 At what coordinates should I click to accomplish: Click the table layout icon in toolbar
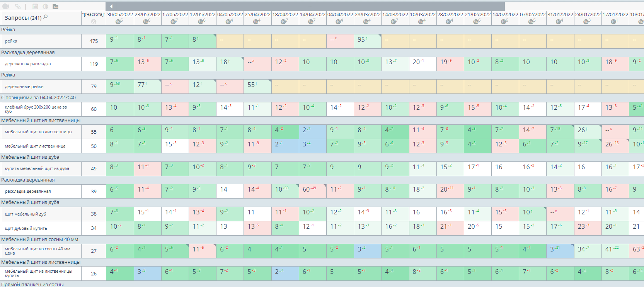35,7
